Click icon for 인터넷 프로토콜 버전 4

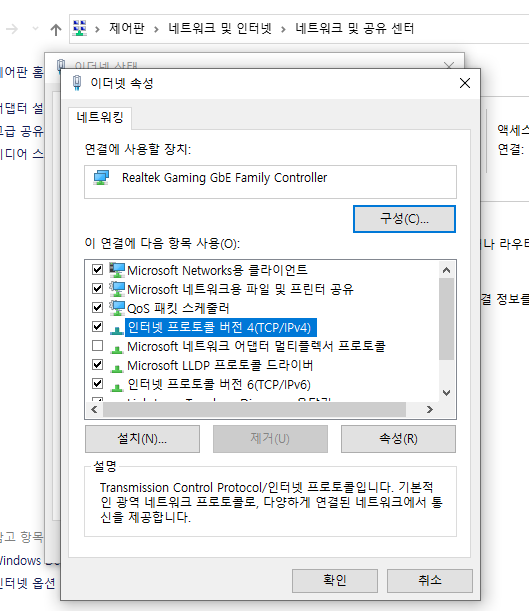[116, 330]
